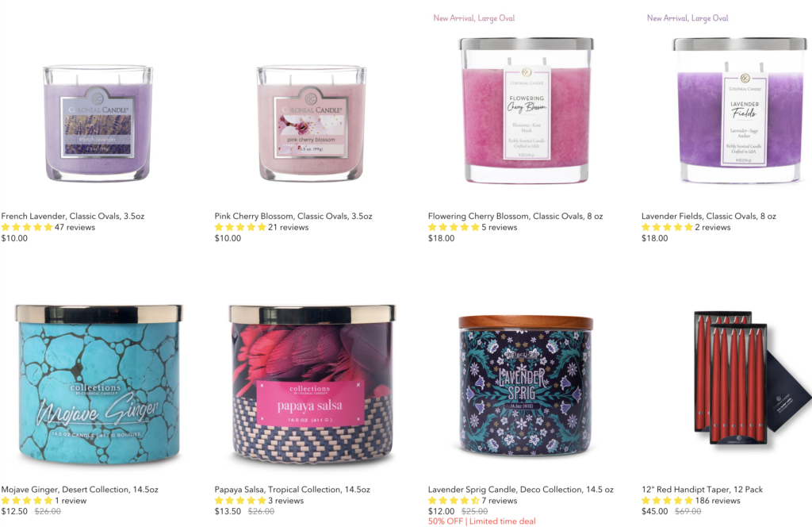
Task: Open the Pink Cherry Blossom candle image
Action: click(311, 123)
